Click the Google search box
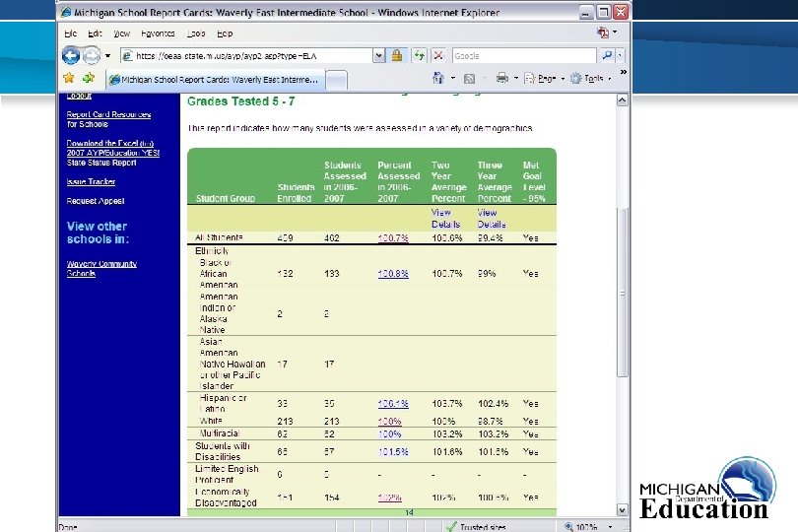 pyautogui.click(x=524, y=55)
